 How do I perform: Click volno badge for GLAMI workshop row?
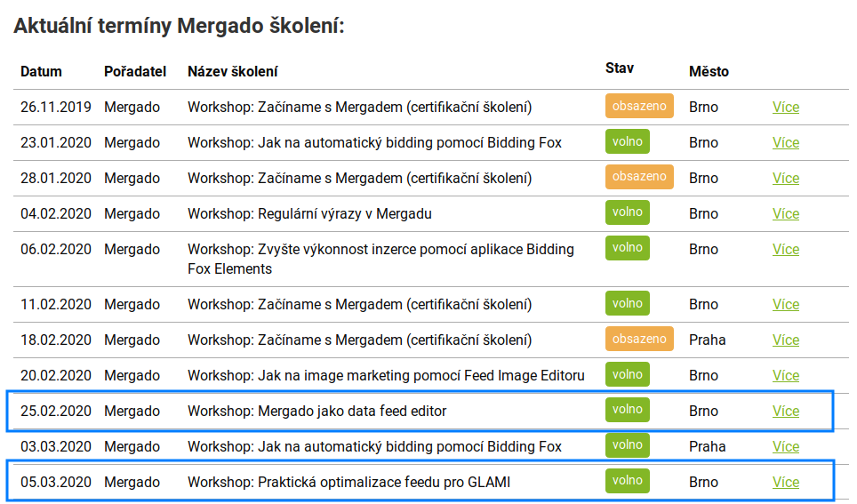coord(627,481)
